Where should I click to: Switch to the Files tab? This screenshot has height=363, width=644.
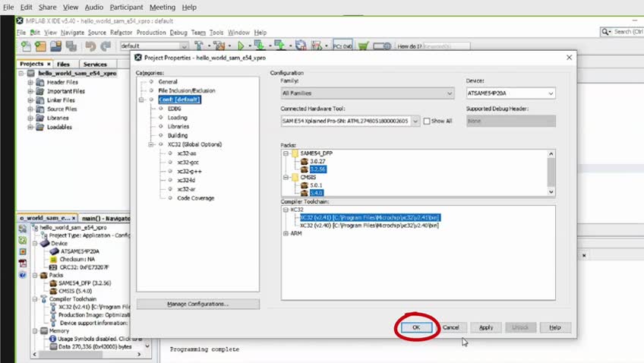(64, 65)
